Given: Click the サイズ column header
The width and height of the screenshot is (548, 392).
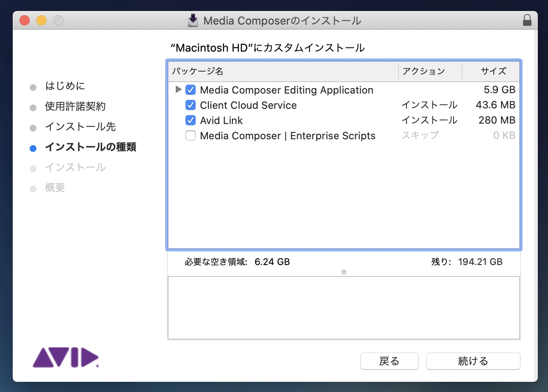Looking at the screenshot, I should click(x=491, y=71).
